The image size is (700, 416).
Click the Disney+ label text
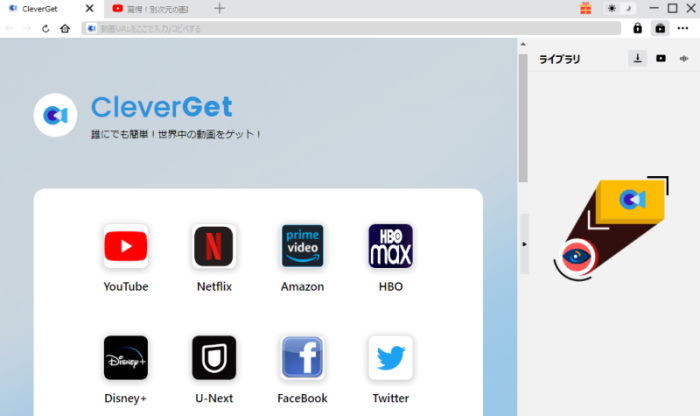pyautogui.click(x=125, y=398)
